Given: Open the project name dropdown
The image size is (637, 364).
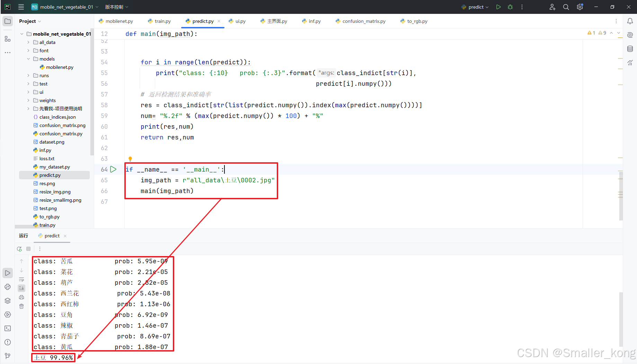Looking at the screenshot, I should pyautogui.click(x=65, y=7).
